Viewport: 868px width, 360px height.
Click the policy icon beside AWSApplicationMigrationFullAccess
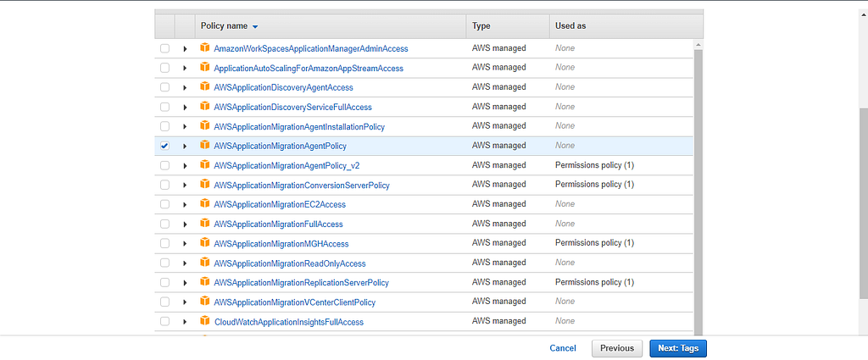205,224
